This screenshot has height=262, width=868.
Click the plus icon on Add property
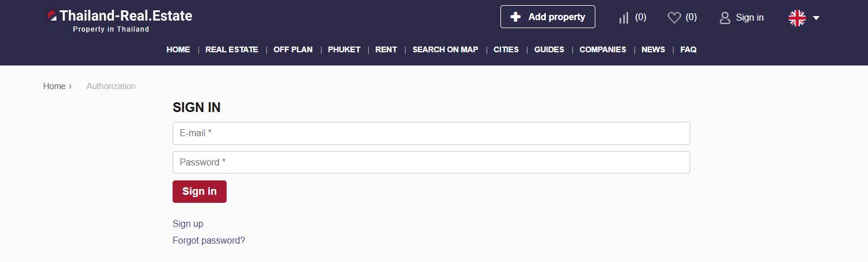point(515,17)
